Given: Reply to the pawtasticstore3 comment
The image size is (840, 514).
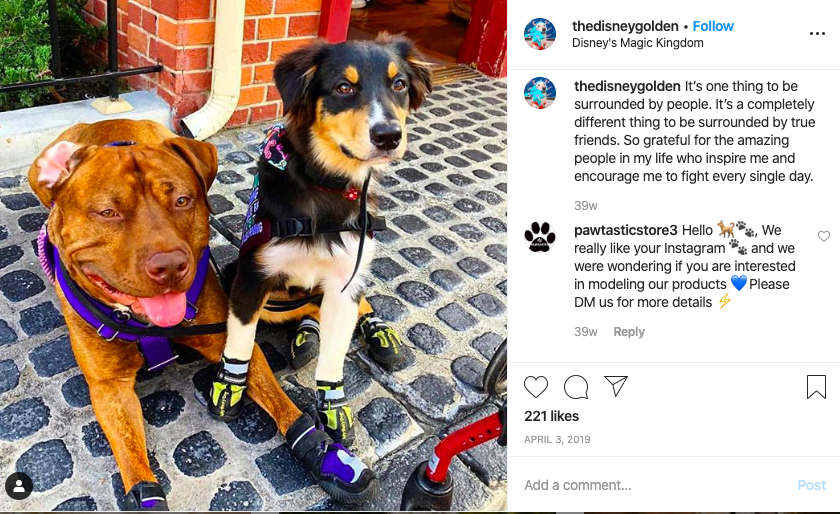Looking at the screenshot, I should pyautogui.click(x=629, y=332).
